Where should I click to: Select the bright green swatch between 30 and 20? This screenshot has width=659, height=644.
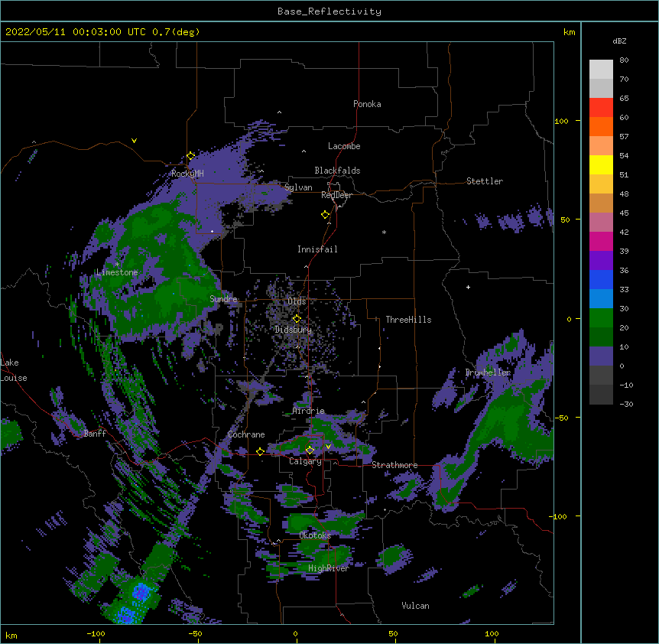601,318
